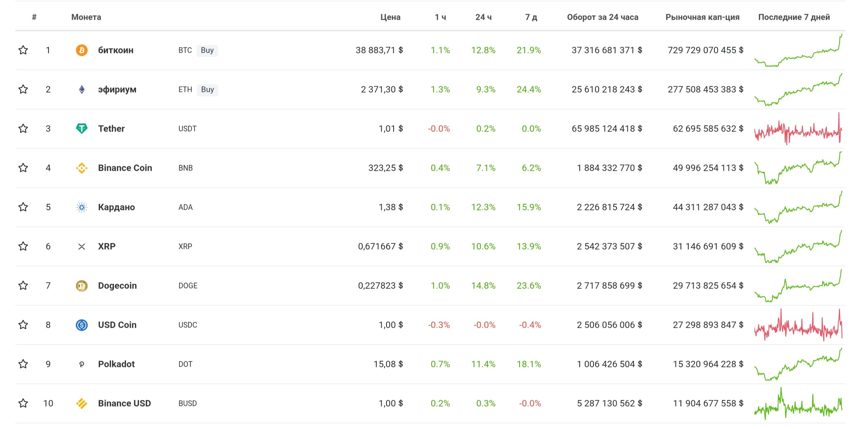Screen dimensions: 868x429
Task: Add Binance Coin to favorites
Action: point(23,168)
